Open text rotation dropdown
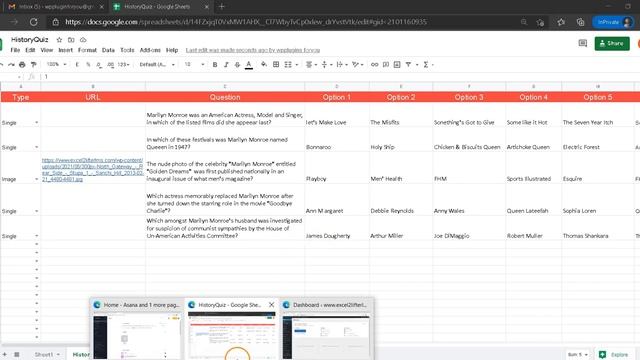The height and width of the screenshot is (360, 640). coord(357,64)
